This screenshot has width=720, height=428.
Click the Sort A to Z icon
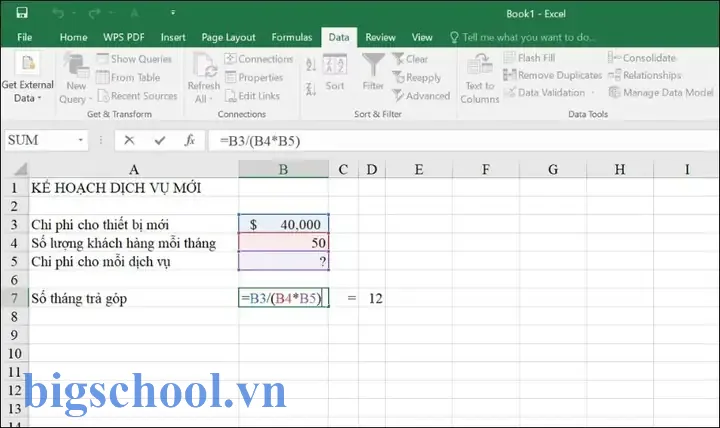pos(311,65)
